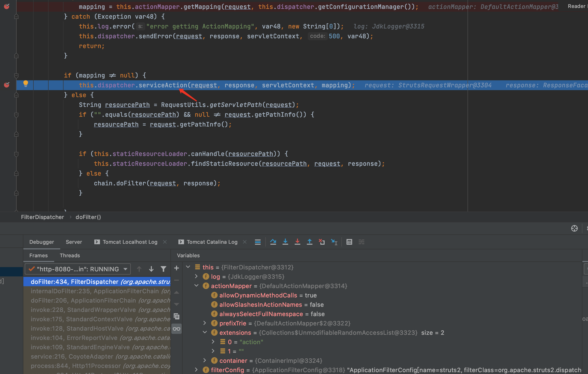The height and width of the screenshot is (374, 588).
Task: Select allowSlashesInActionNames variable row
Action: [x=382, y=304]
